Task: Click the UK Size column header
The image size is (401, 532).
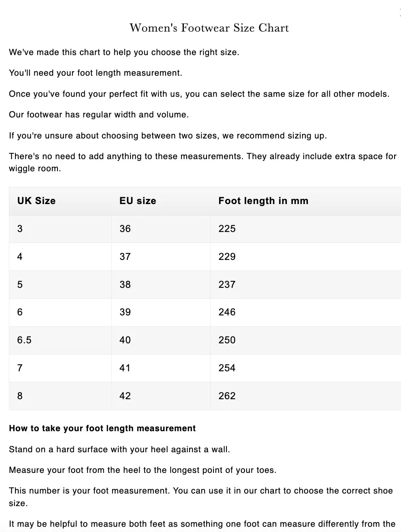Action: pos(36,201)
